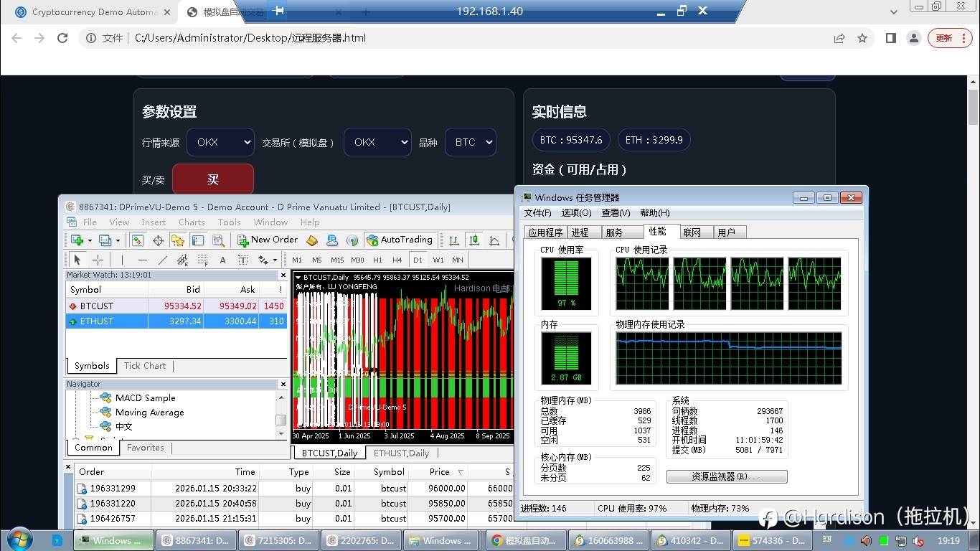Image resolution: width=980 pixels, height=551 pixels.
Task: Open the 品种 BTC dropdown
Action: 470,142
